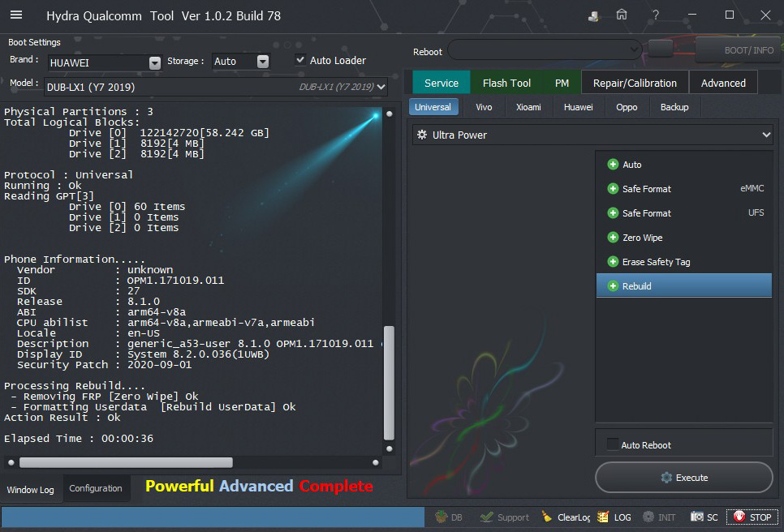
Task: Click the DB database icon
Action: [441, 517]
